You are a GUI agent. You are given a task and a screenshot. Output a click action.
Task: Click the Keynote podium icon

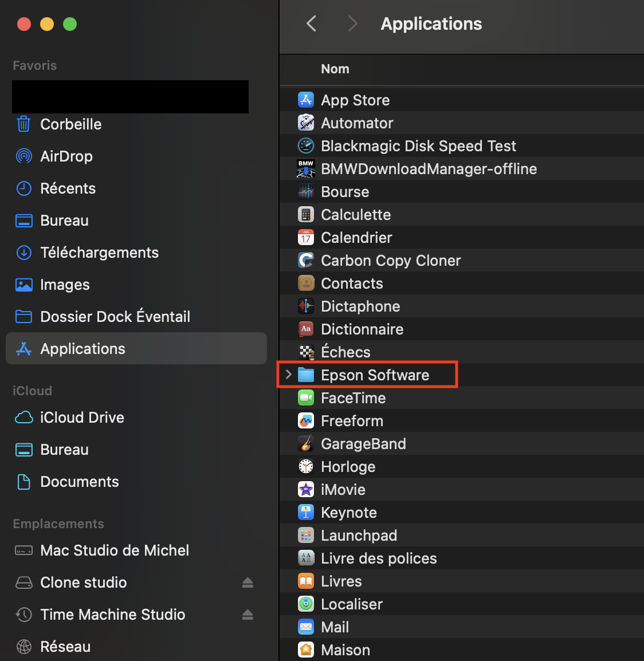tap(306, 513)
